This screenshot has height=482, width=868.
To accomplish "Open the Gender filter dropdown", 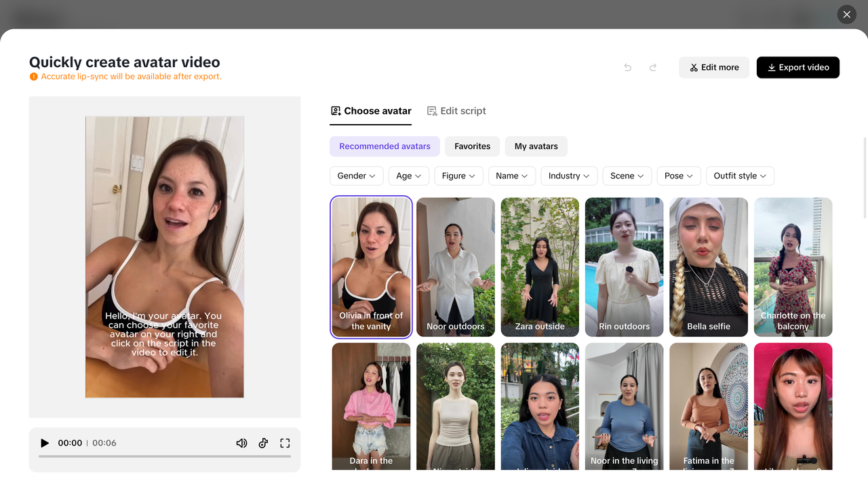I will pos(356,176).
